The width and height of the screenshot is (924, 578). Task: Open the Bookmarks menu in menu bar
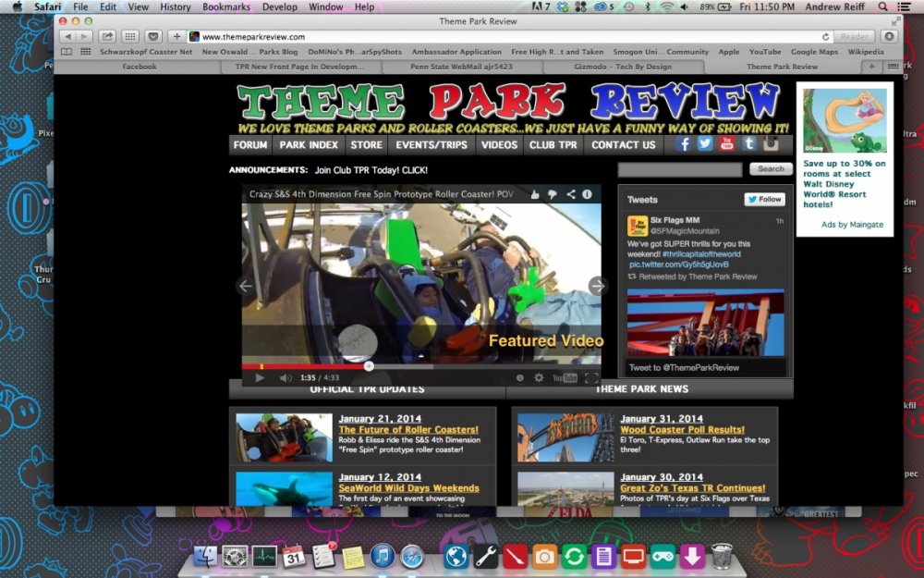click(226, 6)
